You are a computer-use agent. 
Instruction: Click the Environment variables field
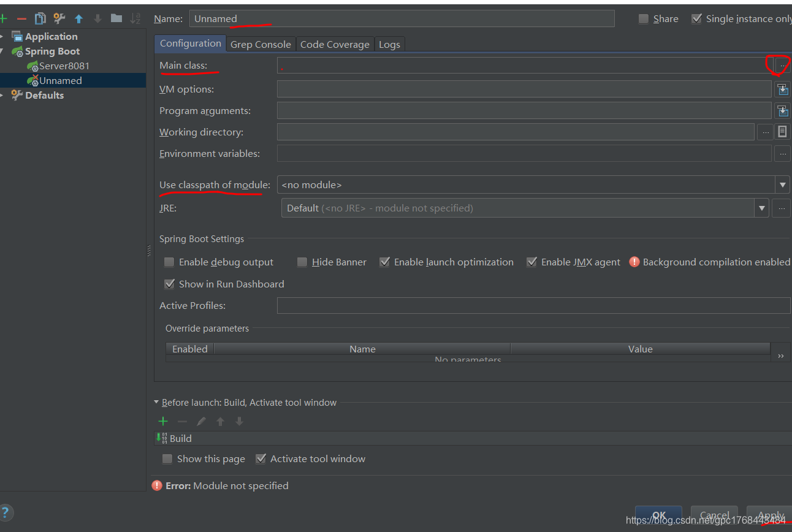tap(524, 153)
